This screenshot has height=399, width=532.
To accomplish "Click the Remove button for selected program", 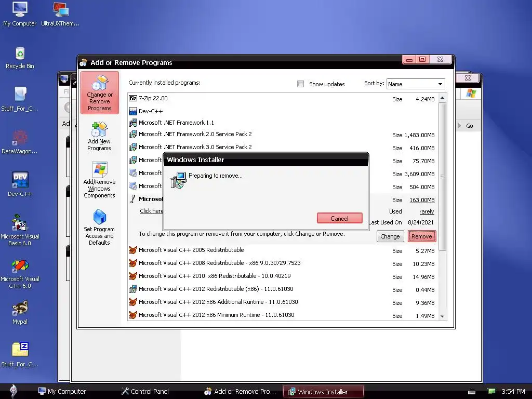I will (x=422, y=236).
